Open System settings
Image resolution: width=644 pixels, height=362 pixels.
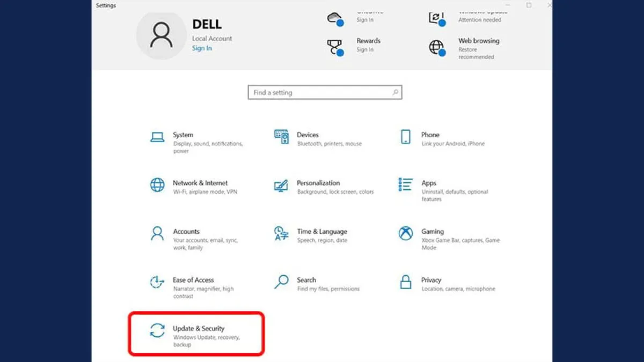click(182, 138)
